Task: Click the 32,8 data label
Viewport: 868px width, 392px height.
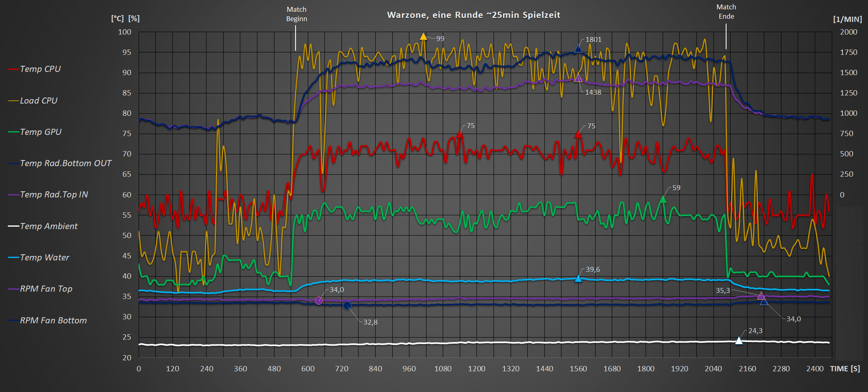Action: (370, 322)
